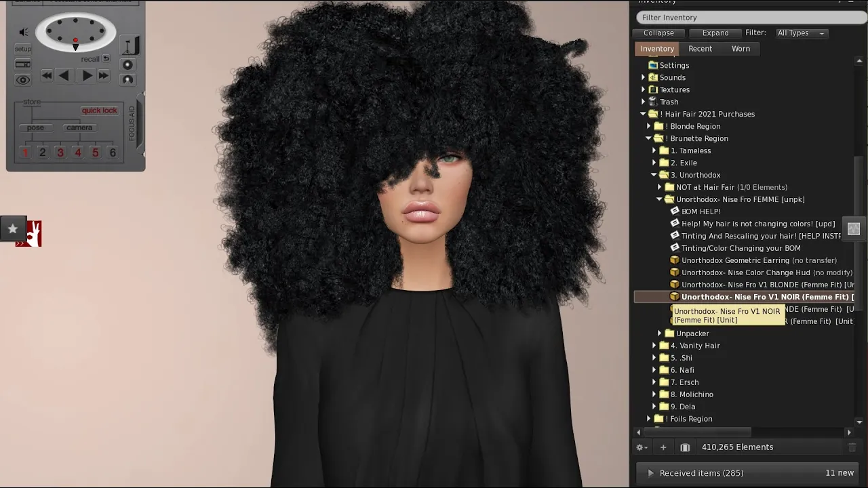Screen dimensions: 868x488
Task: Click the star favorites icon
Action: (12, 229)
